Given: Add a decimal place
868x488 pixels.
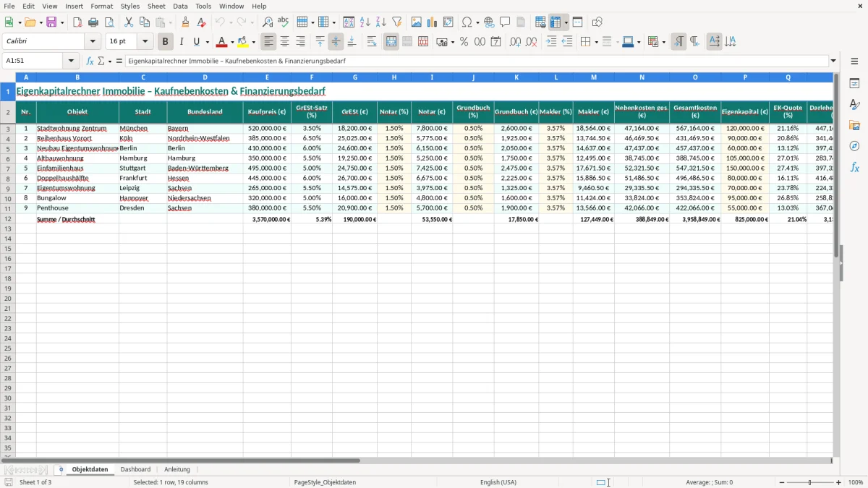Looking at the screenshot, I should pos(515,42).
